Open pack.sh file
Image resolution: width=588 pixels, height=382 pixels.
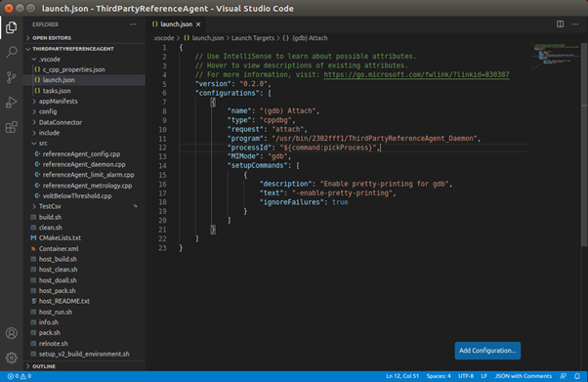[84, 333]
